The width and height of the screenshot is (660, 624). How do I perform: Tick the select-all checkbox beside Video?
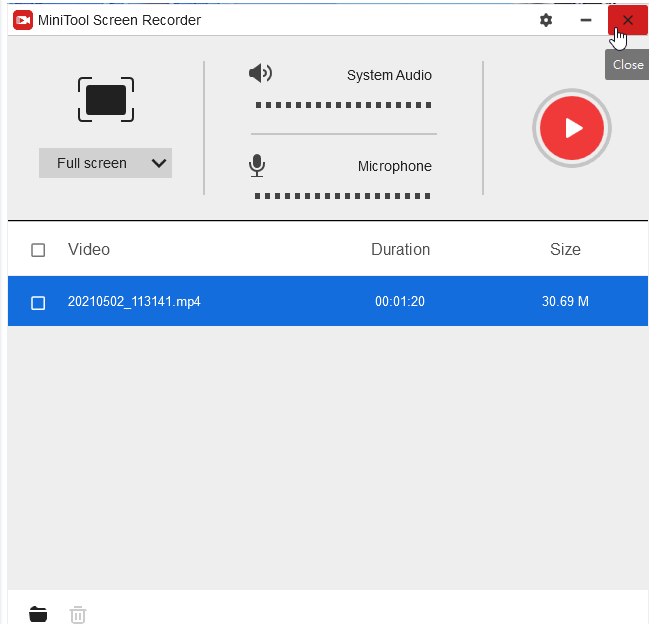pyautogui.click(x=38, y=250)
